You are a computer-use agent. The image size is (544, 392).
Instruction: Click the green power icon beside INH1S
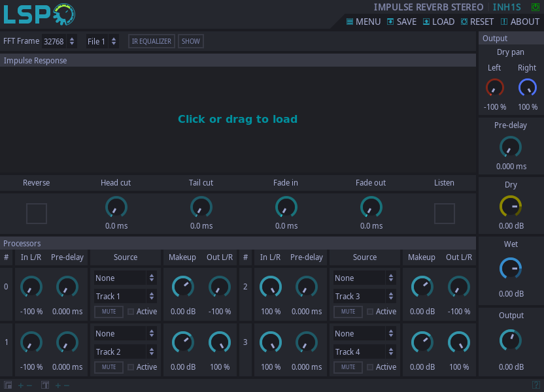(x=535, y=7)
